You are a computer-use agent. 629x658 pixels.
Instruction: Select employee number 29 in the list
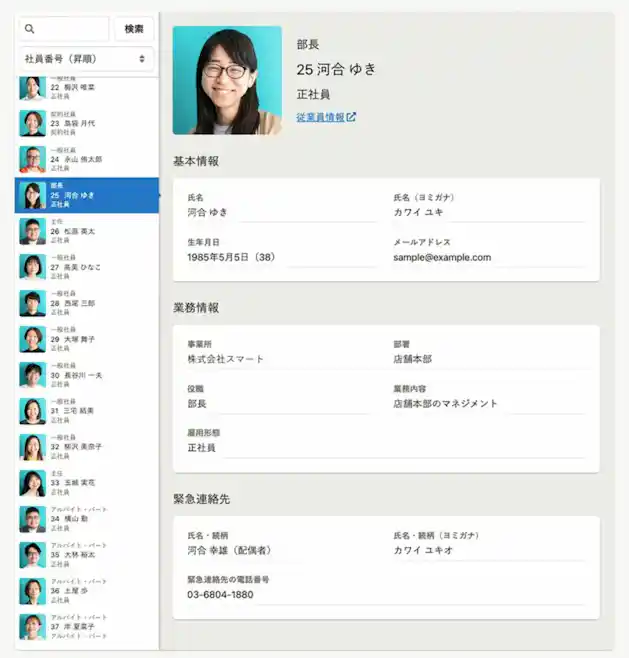[87, 339]
